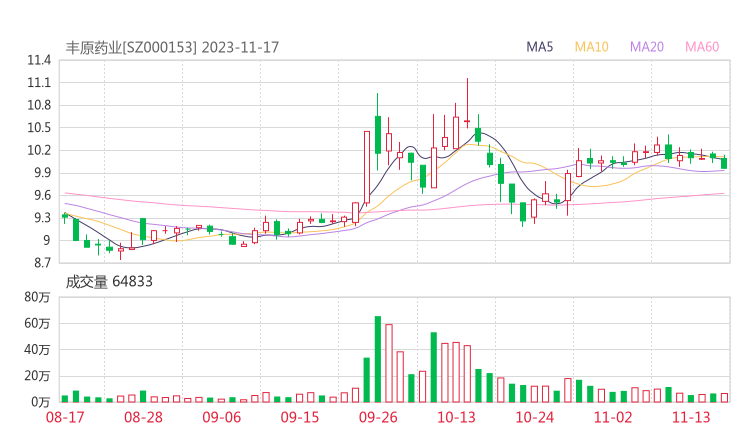The height and width of the screenshot is (440, 740).
Task: Click the 08-17 date label
Action: click(65, 417)
